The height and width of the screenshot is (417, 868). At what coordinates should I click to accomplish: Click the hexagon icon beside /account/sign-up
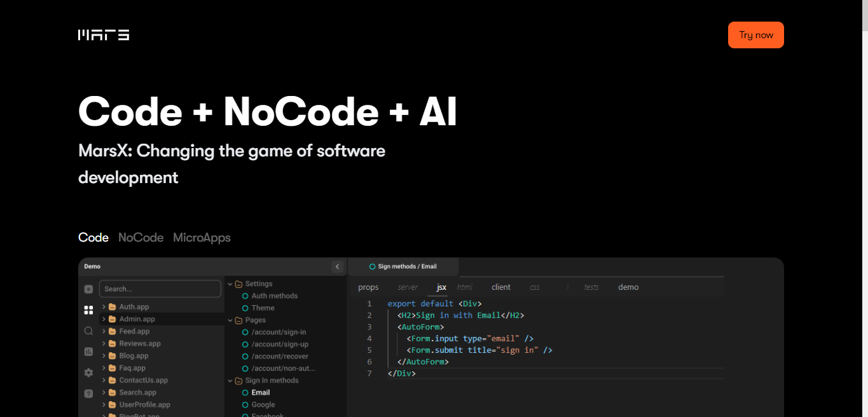click(245, 344)
